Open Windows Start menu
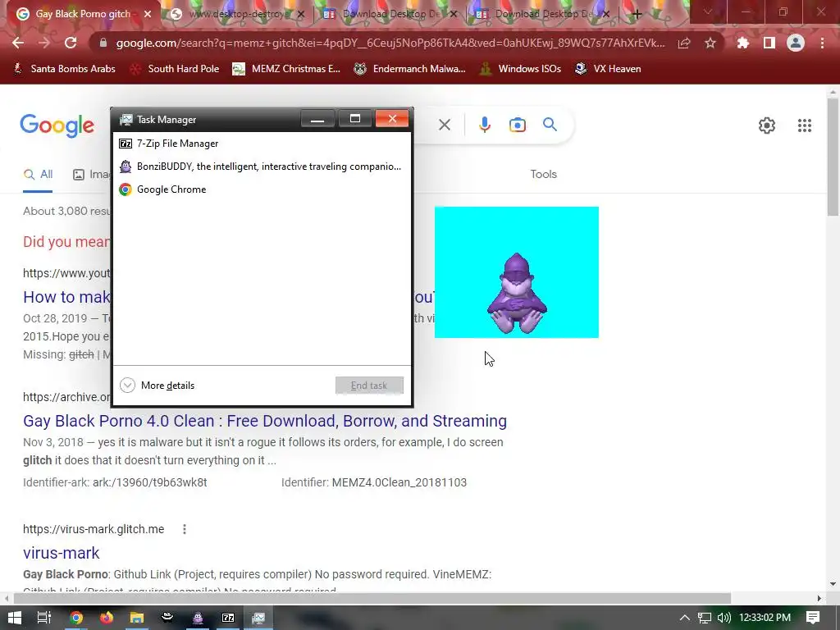 [x=15, y=618]
